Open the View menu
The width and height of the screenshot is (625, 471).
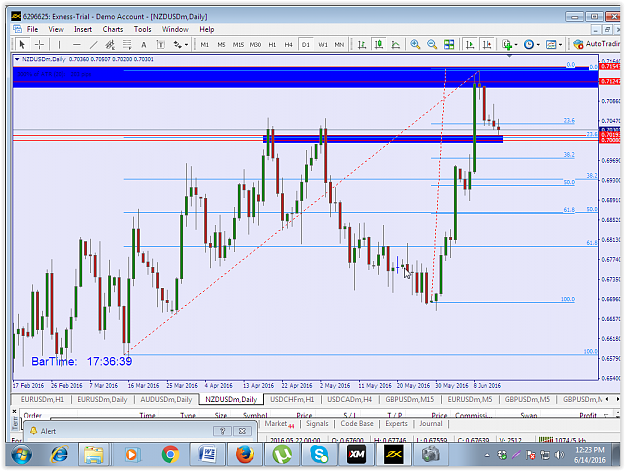coord(56,29)
